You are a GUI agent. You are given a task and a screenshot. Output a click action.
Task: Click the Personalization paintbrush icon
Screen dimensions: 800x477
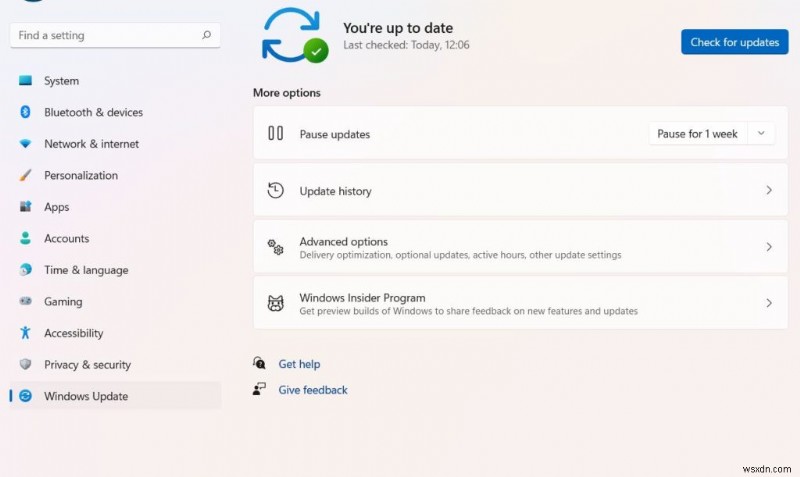pyautogui.click(x=25, y=175)
